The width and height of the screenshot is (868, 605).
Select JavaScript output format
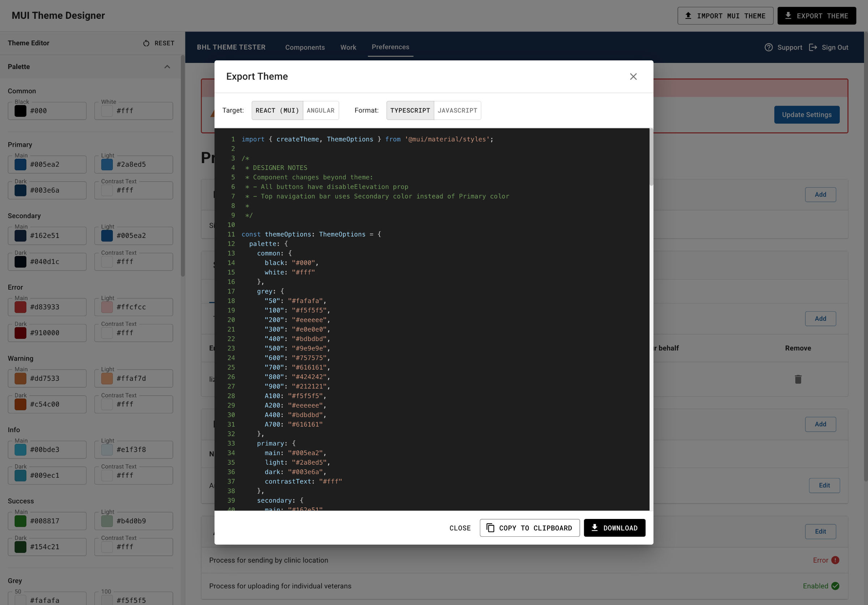(458, 110)
